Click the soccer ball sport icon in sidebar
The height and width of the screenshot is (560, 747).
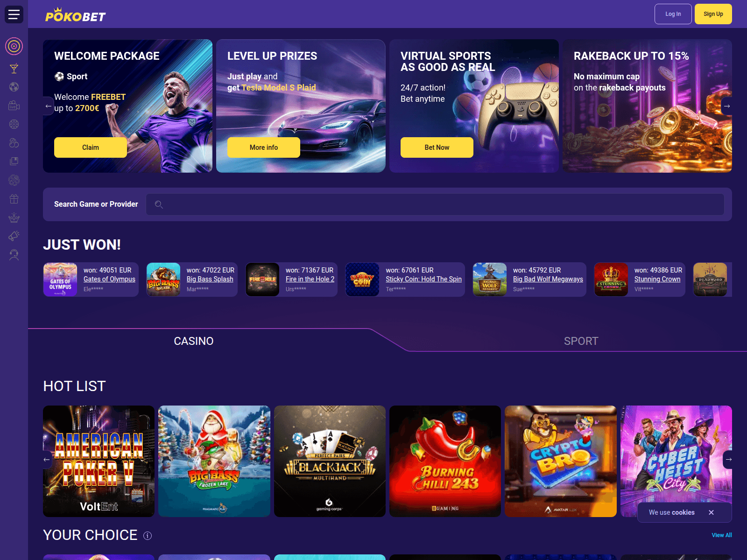[x=14, y=87]
